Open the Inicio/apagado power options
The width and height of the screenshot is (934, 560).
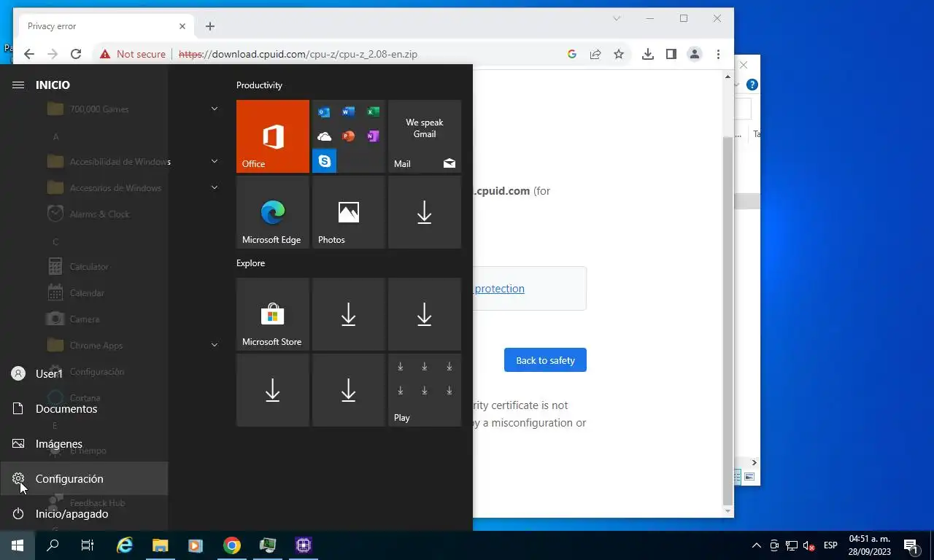coord(84,513)
